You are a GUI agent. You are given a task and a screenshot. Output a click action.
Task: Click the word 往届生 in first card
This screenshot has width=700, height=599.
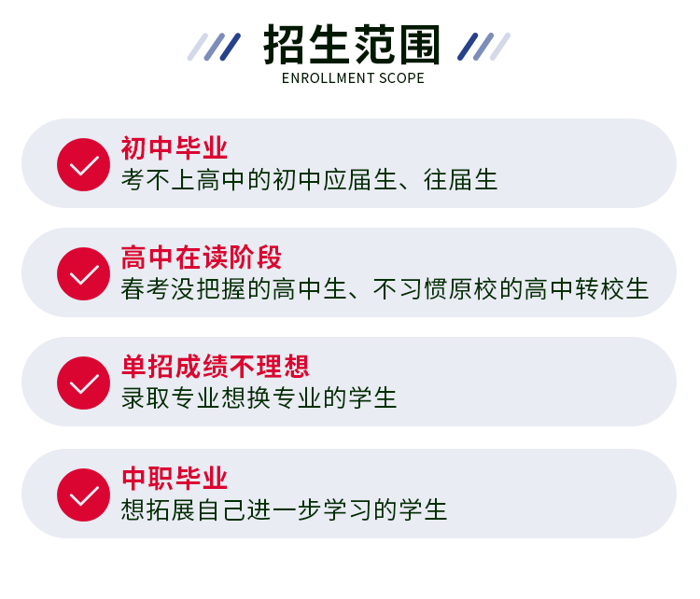coord(460,179)
